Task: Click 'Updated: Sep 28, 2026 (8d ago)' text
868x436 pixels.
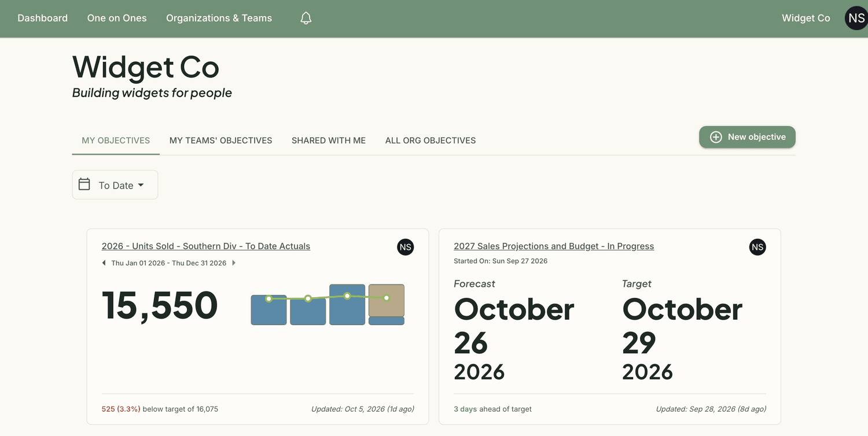Action: (711, 409)
